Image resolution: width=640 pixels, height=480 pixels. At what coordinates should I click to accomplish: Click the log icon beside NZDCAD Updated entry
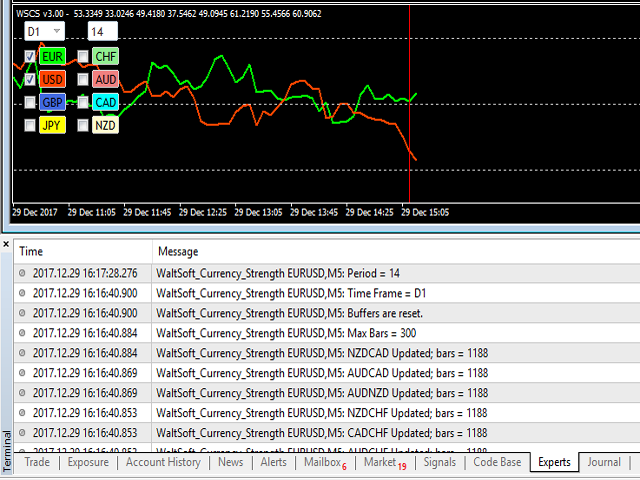(x=23, y=352)
